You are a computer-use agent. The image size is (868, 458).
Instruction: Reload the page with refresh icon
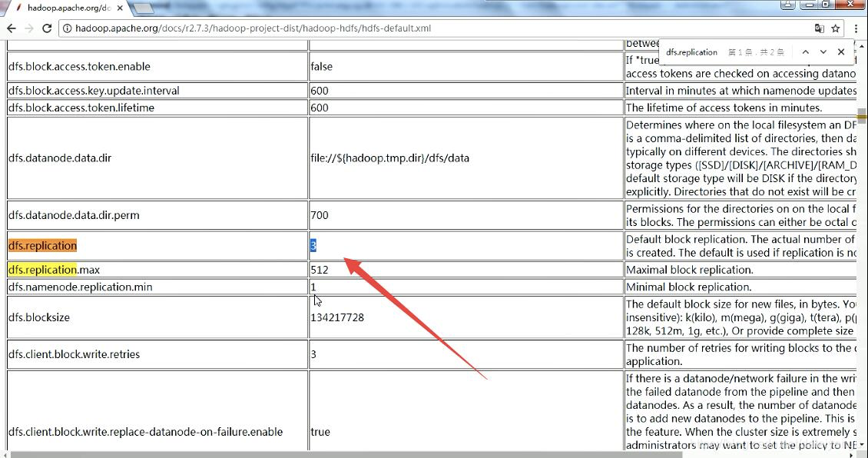click(47, 28)
